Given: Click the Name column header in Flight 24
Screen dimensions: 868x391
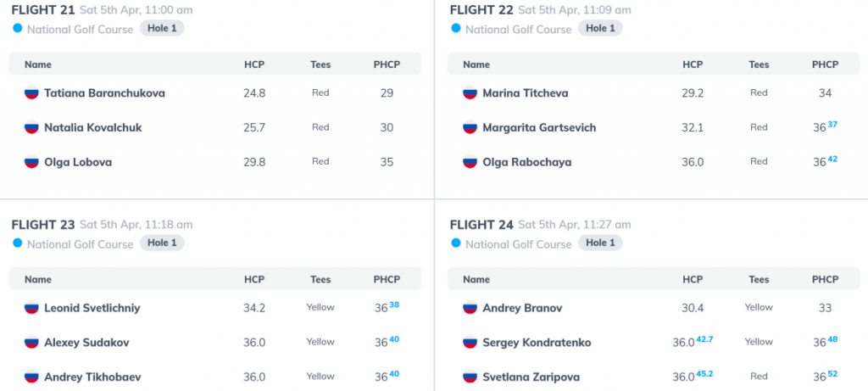Looking at the screenshot, I should click(476, 279).
